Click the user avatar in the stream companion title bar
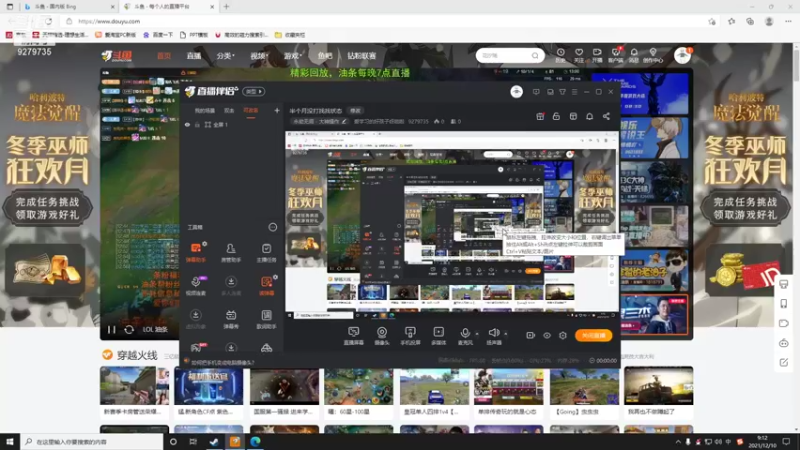Screen dimensions: 800x450 point(516,92)
